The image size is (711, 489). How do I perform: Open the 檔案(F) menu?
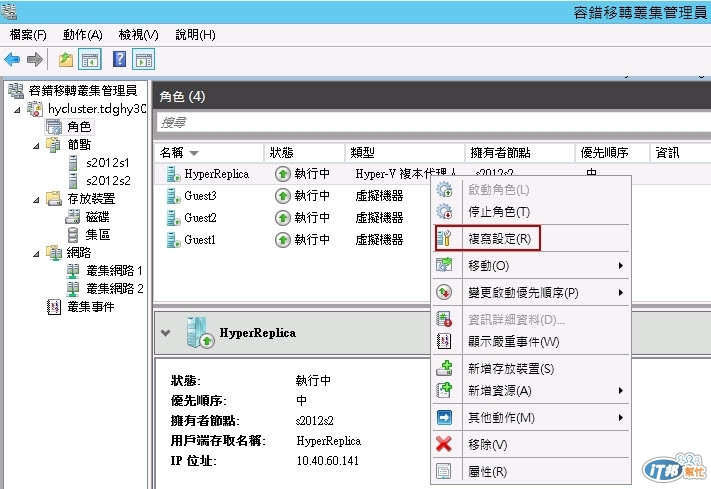click(28, 35)
